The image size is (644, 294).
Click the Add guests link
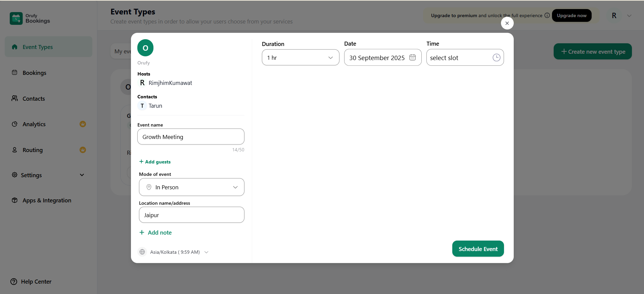[x=155, y=162]
